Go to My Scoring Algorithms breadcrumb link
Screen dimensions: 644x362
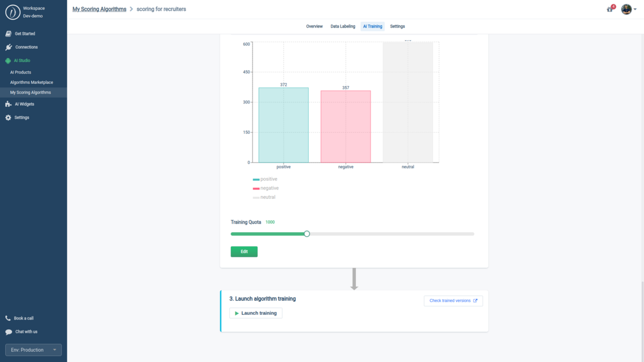pos(99,9)
